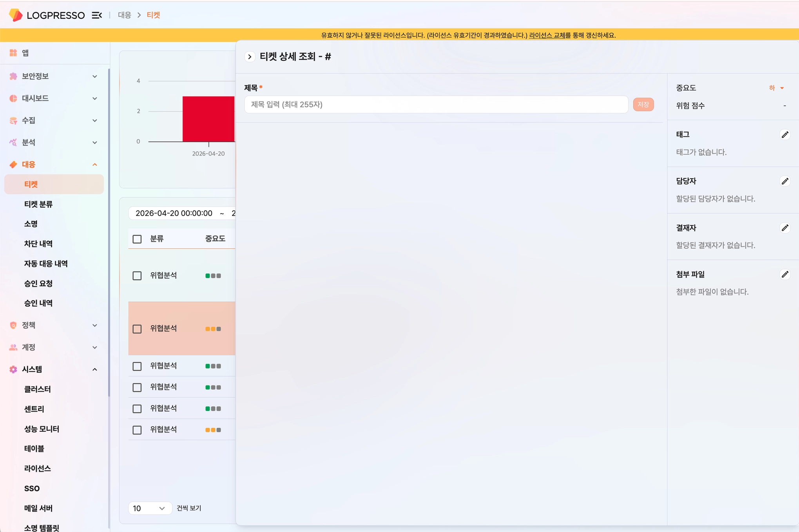Screen dimensions: 799x532
Task: Close ticket detail panel with arrow icon
Action: (x=250, y=57)
